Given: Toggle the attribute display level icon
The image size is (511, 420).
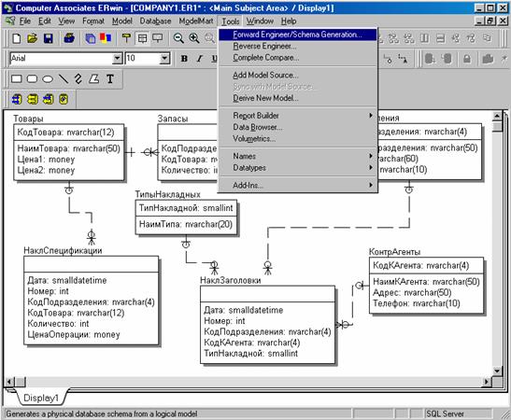Looking at the screenshot, I should coord(142,38).
